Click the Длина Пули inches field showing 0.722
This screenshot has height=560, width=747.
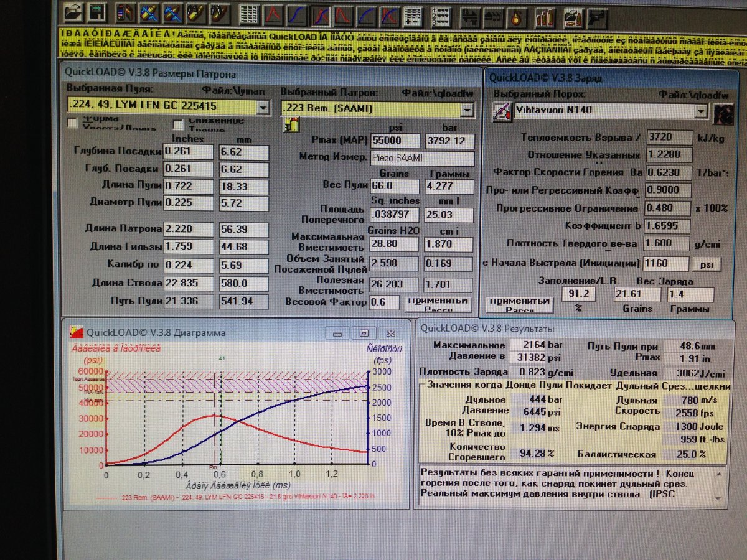(x=189, y=187)
